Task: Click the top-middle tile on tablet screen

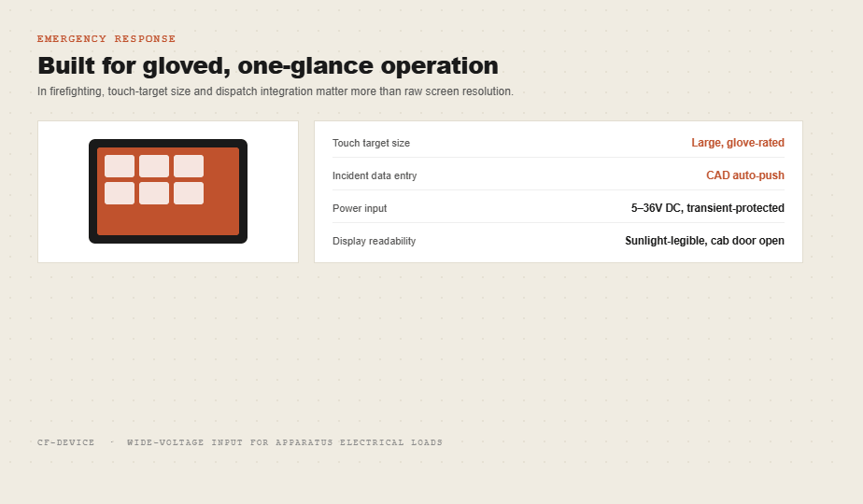Action: tap(154, 166)
